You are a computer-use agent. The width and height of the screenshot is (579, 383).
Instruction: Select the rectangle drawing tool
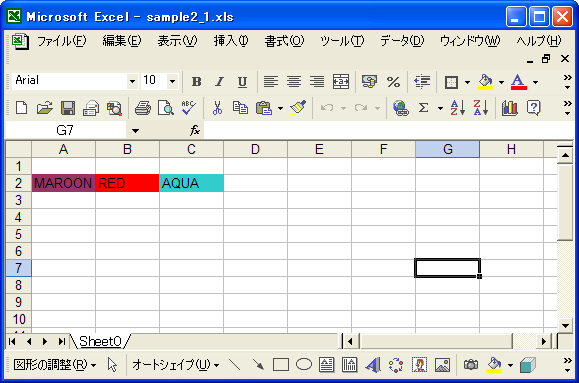(x=281, y=365)
